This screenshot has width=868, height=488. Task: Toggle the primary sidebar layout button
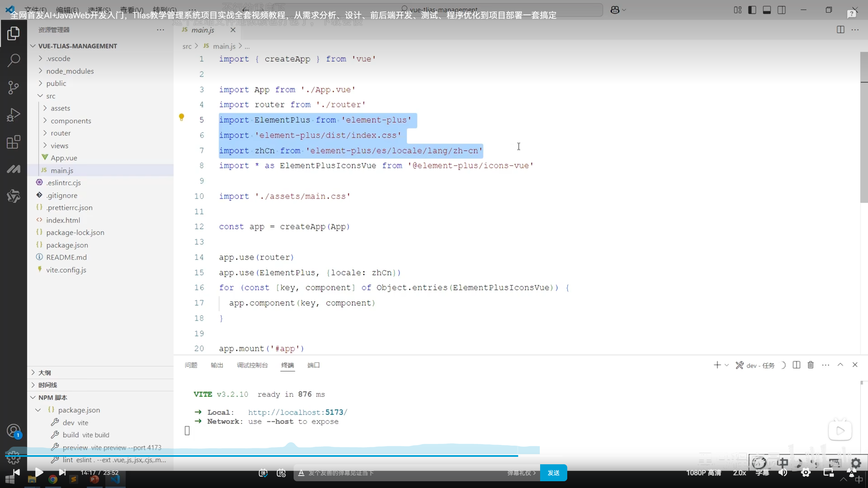click(x=752, y=10)
